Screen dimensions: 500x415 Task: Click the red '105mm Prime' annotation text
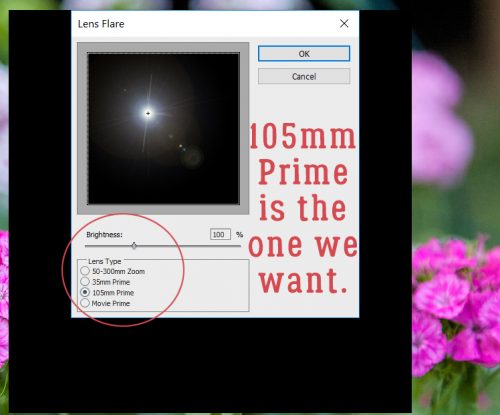pyautogui.click(x=303, y=154)
